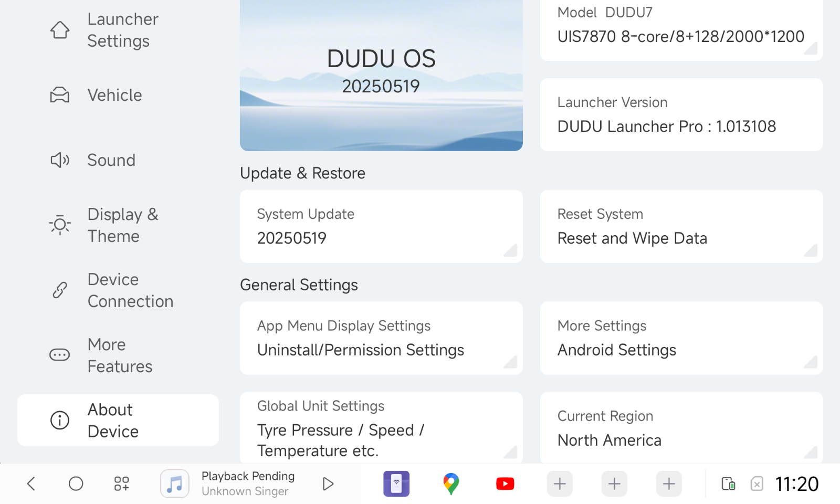Expand corner arrow of System Update card
The width and height of the screenshot is (840, 504).
tap(511, 251)
